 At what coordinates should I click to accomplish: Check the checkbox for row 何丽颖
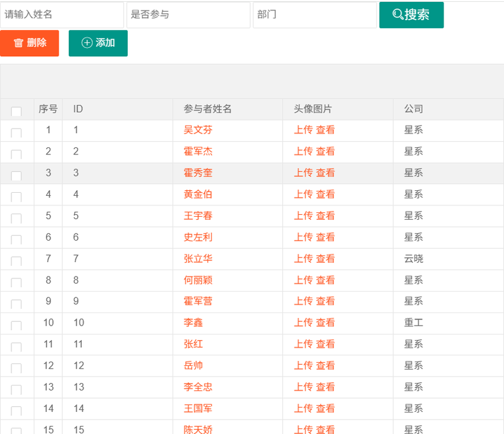tap(16, 283)
